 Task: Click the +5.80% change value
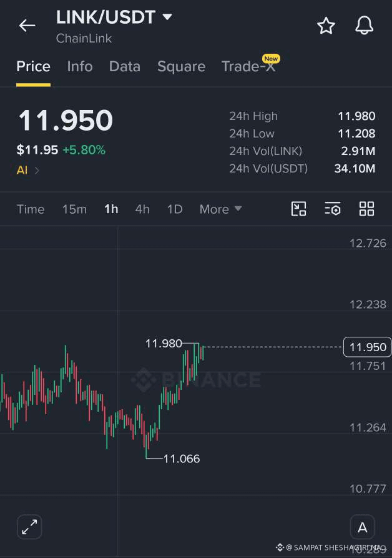click(x=84, y=150)
